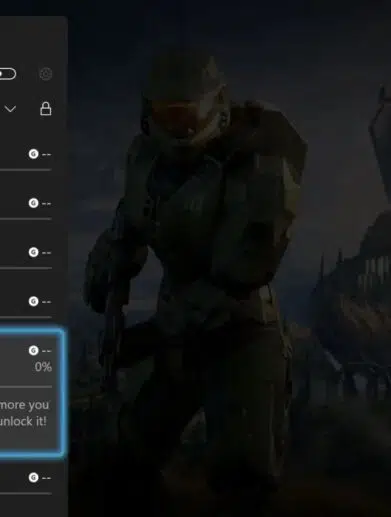
Task: Toggle the switch next to the gear icon
Action: pos(7,74)
